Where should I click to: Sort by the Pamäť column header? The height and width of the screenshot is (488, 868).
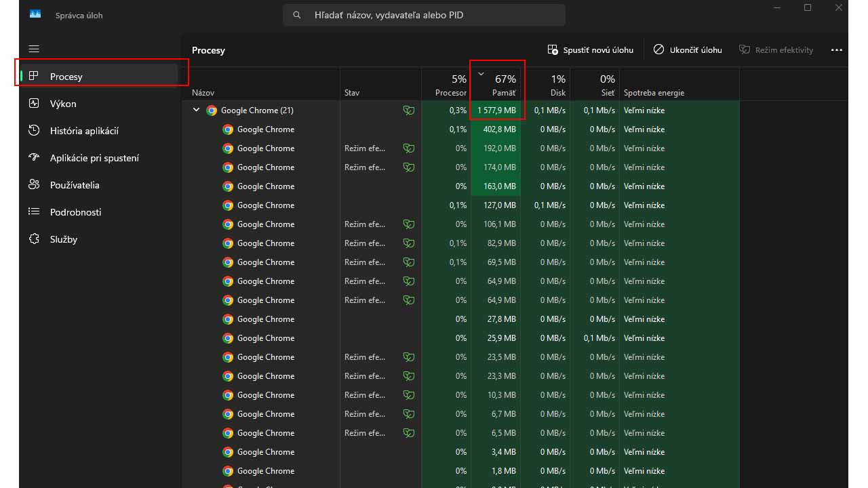(x=496, y=84)
